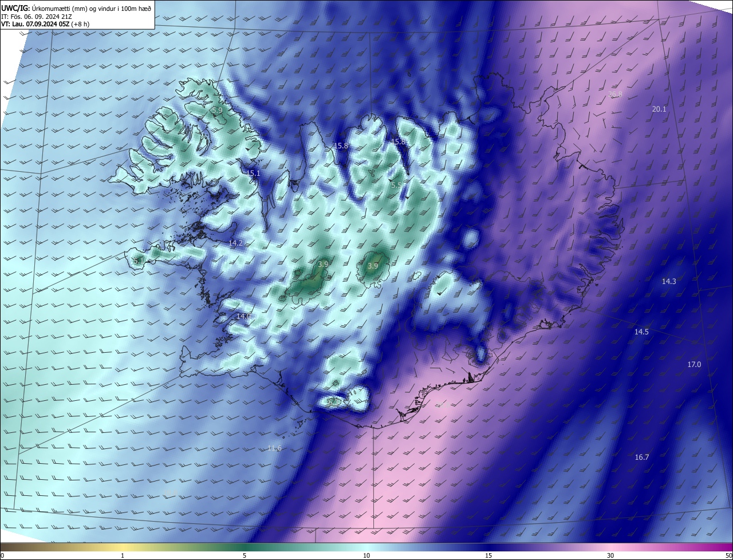Click the 14.5 value label on the map

coord(641,332)
